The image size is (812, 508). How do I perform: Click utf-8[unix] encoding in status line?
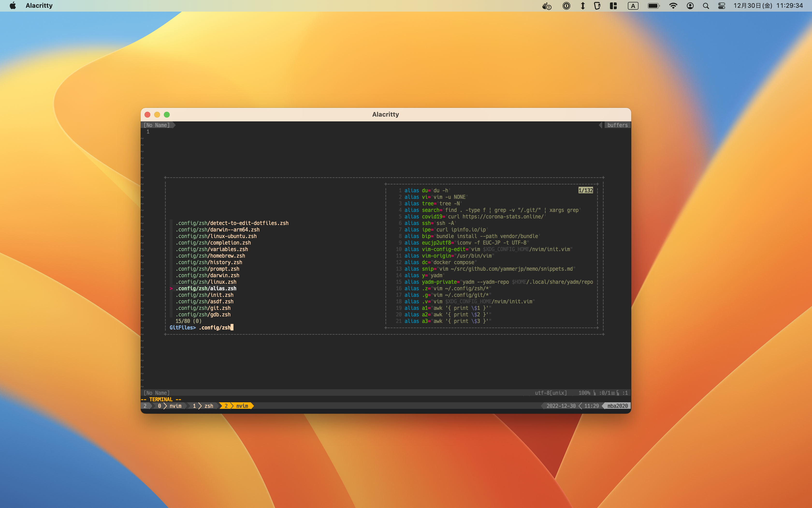(551, 393)
